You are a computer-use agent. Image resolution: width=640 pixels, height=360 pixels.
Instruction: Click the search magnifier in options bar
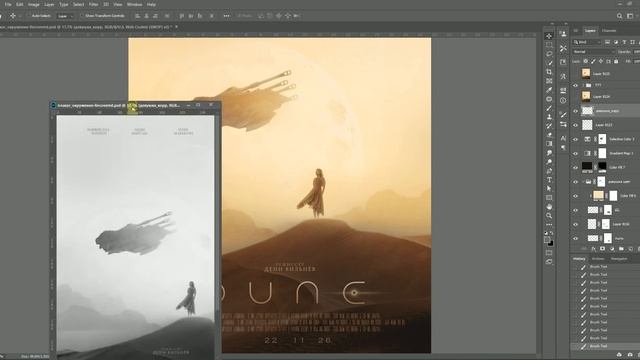[619, 16]
